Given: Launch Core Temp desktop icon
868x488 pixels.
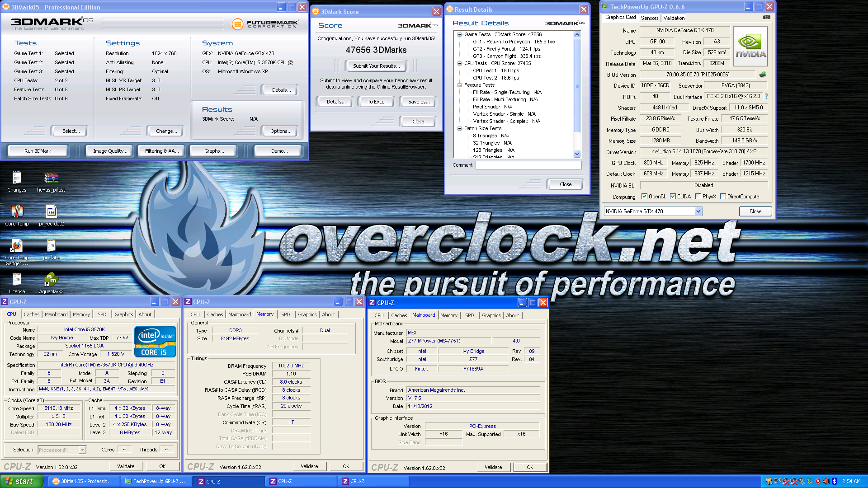Looking at the screenshot, I should click(x=17, y=216).
